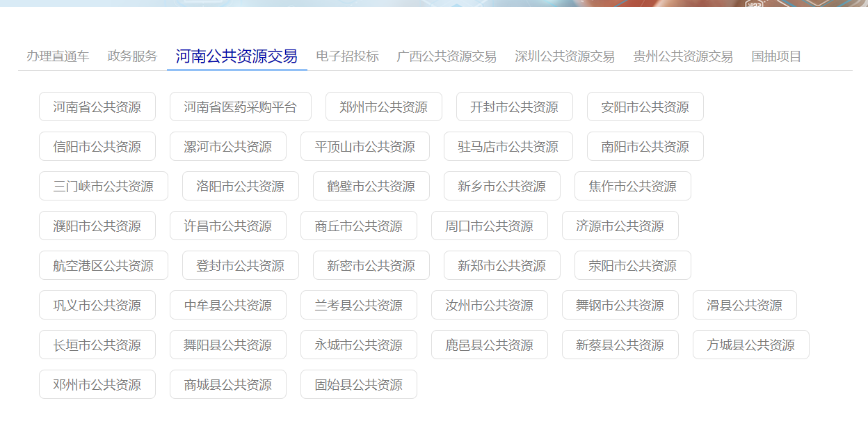Select 航空港区公共资源 button
868x433 pixels.
(x=104, y=266)
